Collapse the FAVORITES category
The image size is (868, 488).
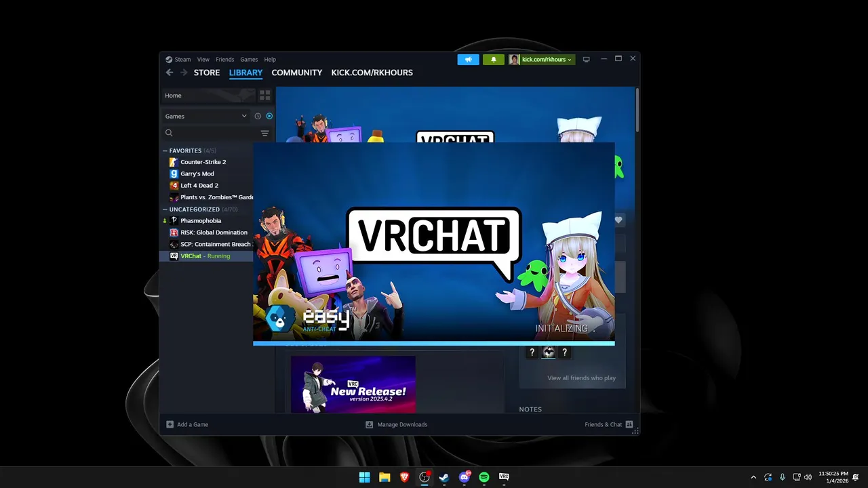(x=165, y=150)
